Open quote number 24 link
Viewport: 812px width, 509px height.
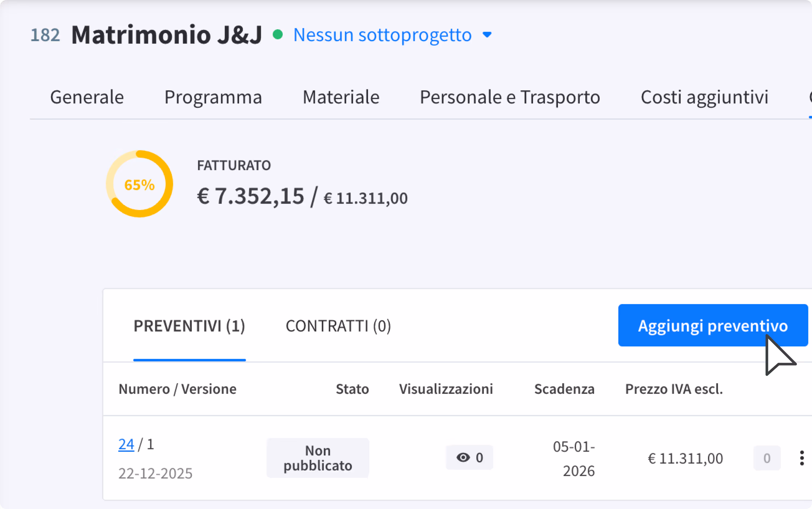pyautogui.click(x=126, y=444)
